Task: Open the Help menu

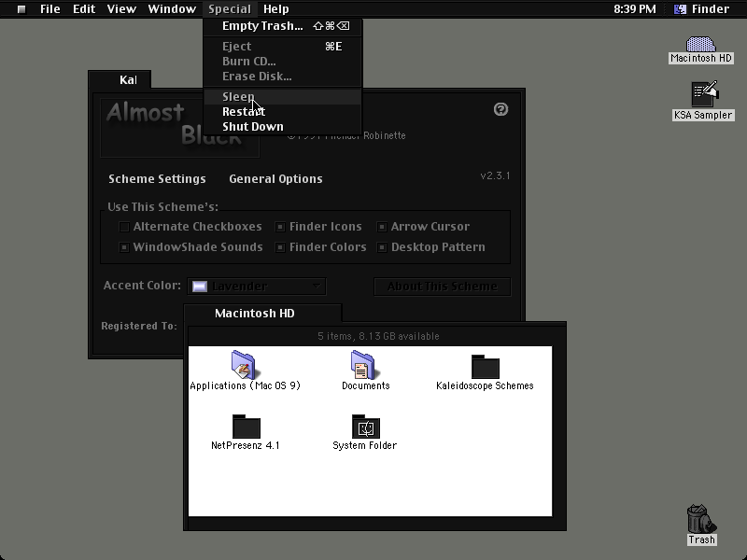Action: pyautogui.click(x=276, y=9)
